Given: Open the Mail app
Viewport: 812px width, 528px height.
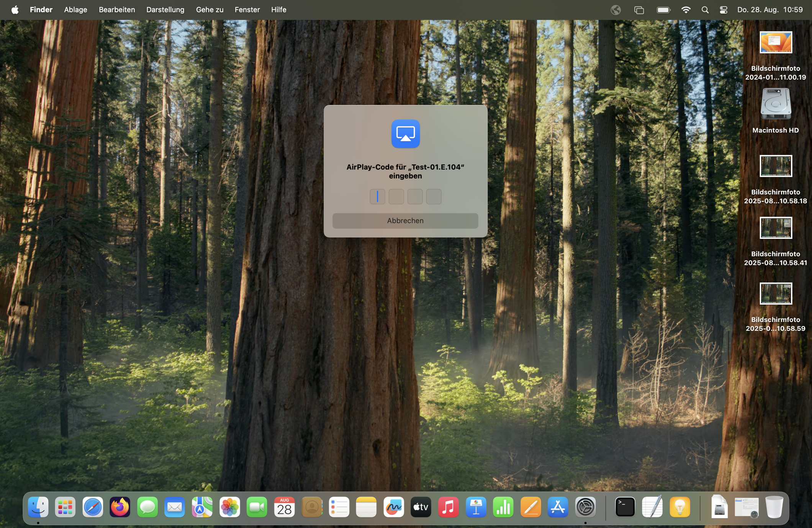Looking at the screenshot, I should click(x=175, y=507).
